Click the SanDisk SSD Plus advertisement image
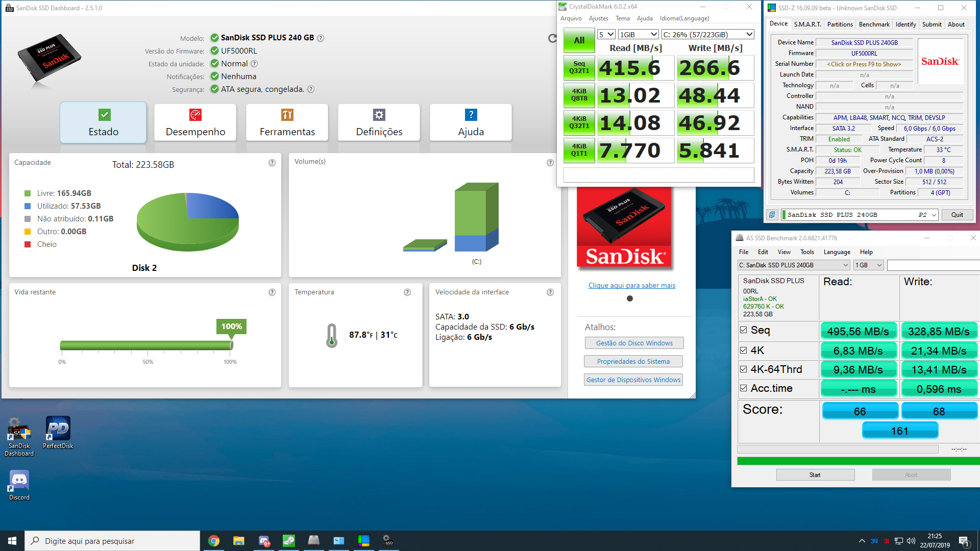 [624, 227]
